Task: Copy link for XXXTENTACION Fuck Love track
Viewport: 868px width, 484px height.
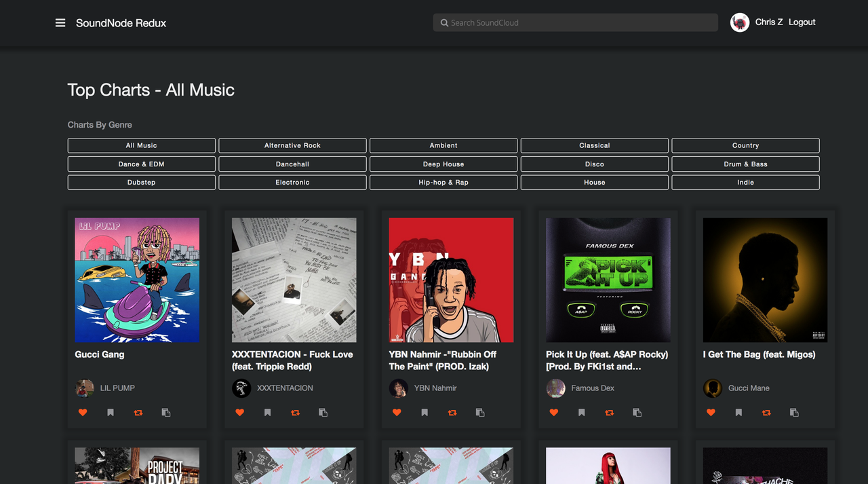Action: 323,412
